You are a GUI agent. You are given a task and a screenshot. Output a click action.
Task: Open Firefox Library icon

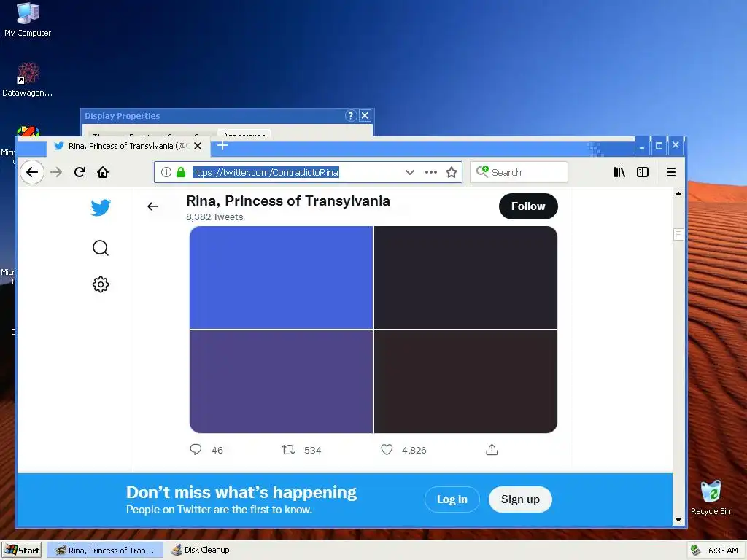coord(619,172)
